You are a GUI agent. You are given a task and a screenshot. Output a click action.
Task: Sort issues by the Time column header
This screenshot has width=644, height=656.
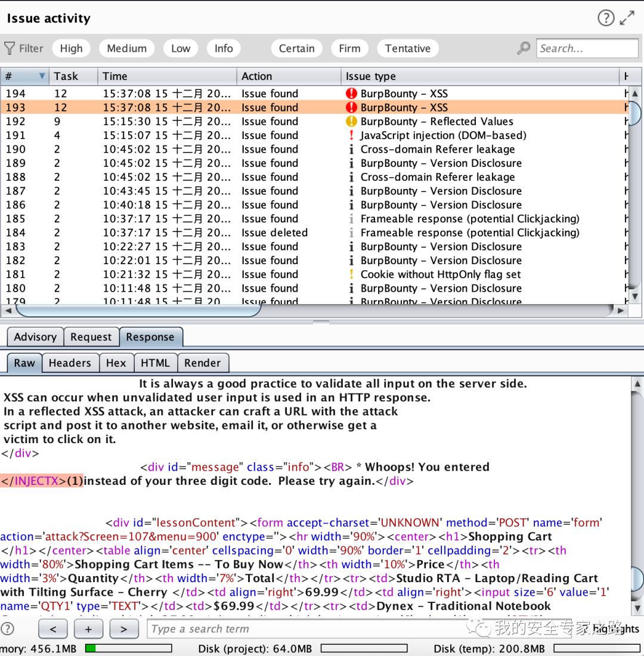(168, 76)
